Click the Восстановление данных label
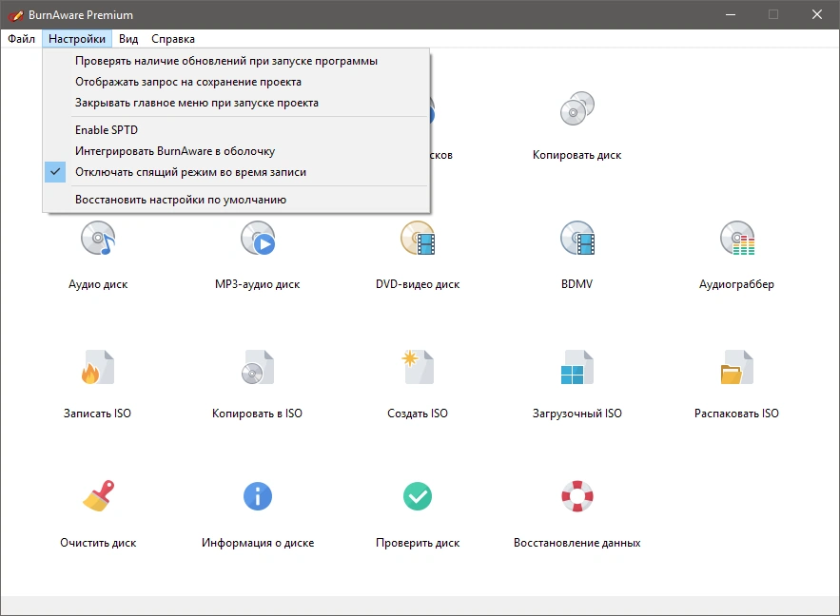 point(576,543)
